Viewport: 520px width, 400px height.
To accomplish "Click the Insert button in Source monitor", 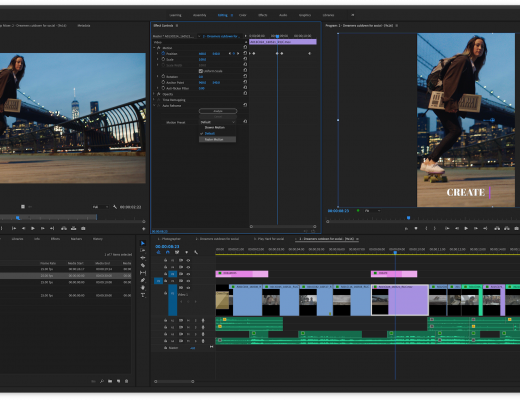I will [64, 228].
